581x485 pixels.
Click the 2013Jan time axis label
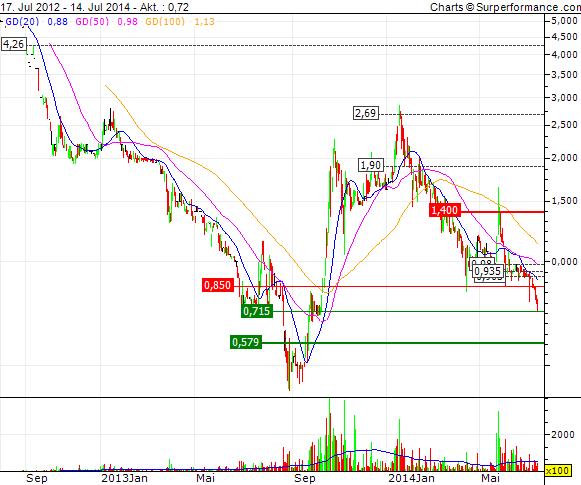124,478
